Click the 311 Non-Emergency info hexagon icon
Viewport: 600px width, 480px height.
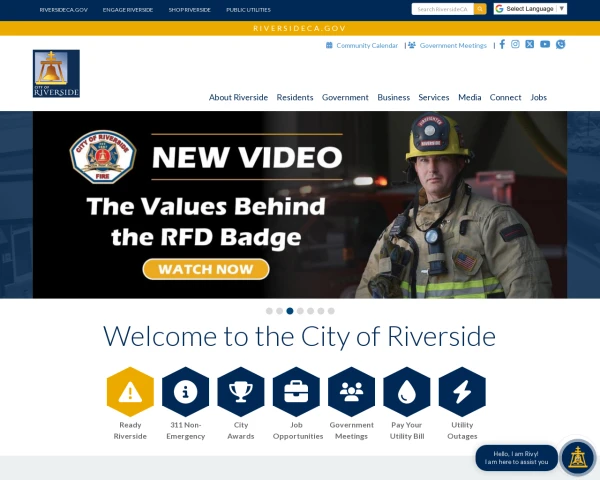[186, 392]
